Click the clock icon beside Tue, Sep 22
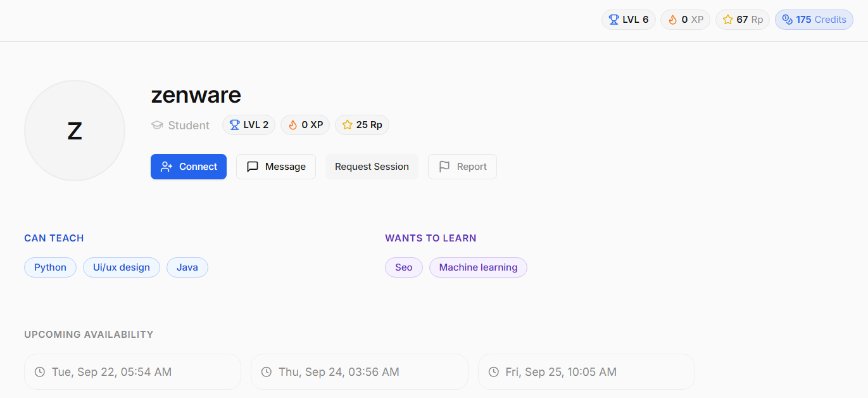The width and height of the screenshot is (868, 398). (x=39, y=372)
